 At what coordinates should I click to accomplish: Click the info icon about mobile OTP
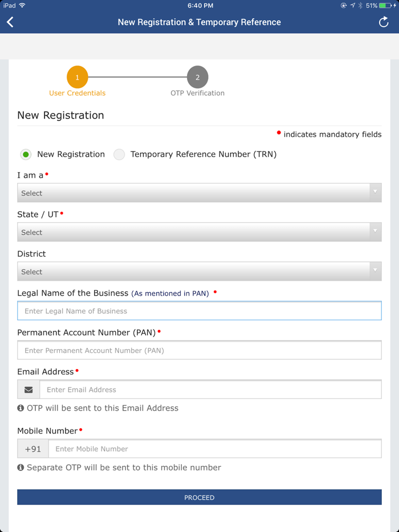pyautogui.click(x=21, y=468)
